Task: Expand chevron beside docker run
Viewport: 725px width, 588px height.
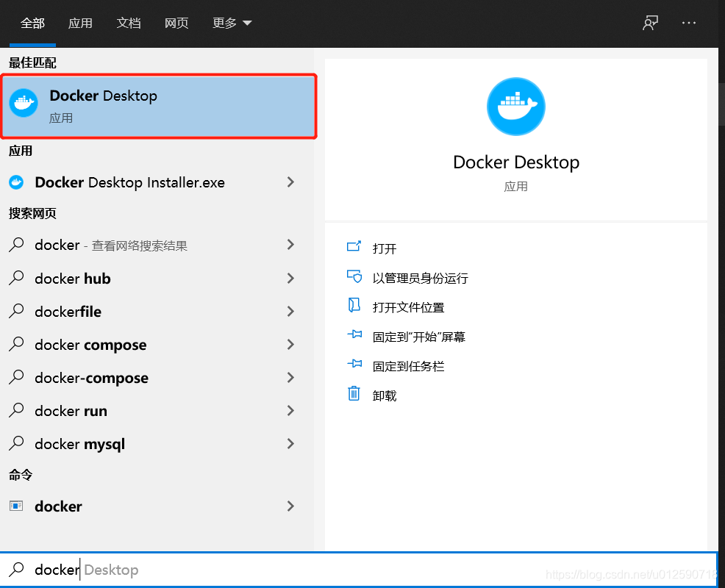Action: pyautogui.click(x=290, y=410)
